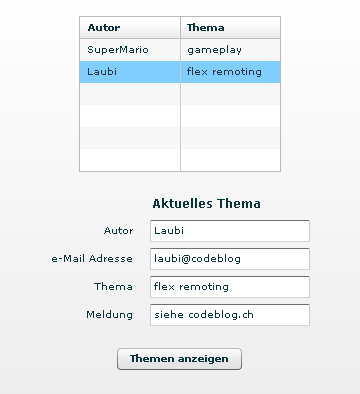
Task: Sort by the Autor column header
Action: coord(130,28)
